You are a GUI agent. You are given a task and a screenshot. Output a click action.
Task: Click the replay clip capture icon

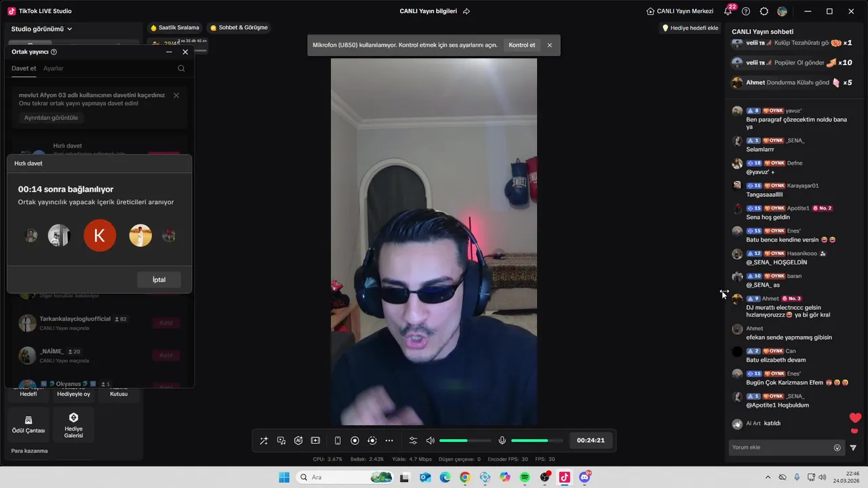(372, 441)
